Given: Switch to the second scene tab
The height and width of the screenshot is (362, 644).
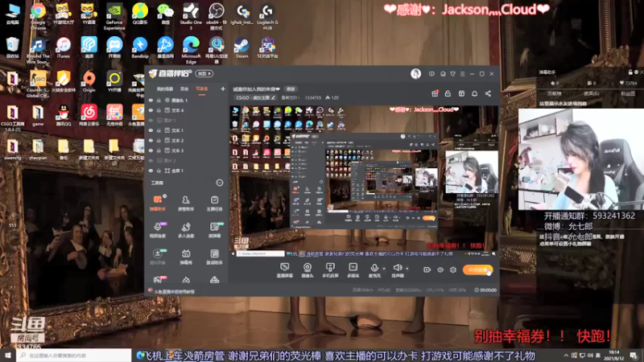Looking at the screenshot, I should (184, 89).
